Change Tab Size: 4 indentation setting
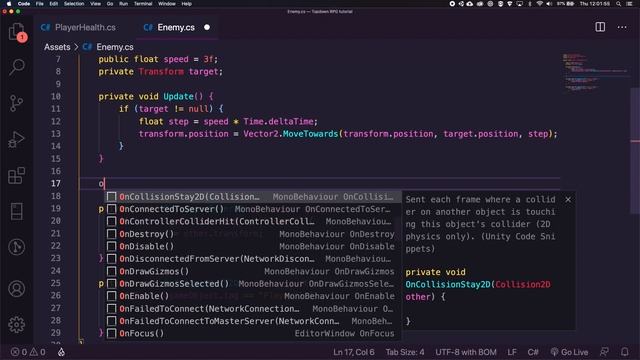640x360 pixels. pos(405,352)
